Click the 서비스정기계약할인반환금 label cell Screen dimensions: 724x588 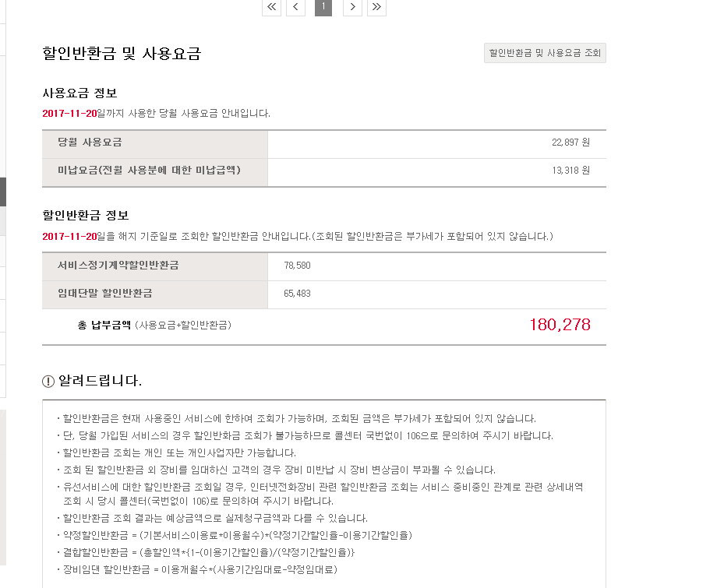pos(118,266)
